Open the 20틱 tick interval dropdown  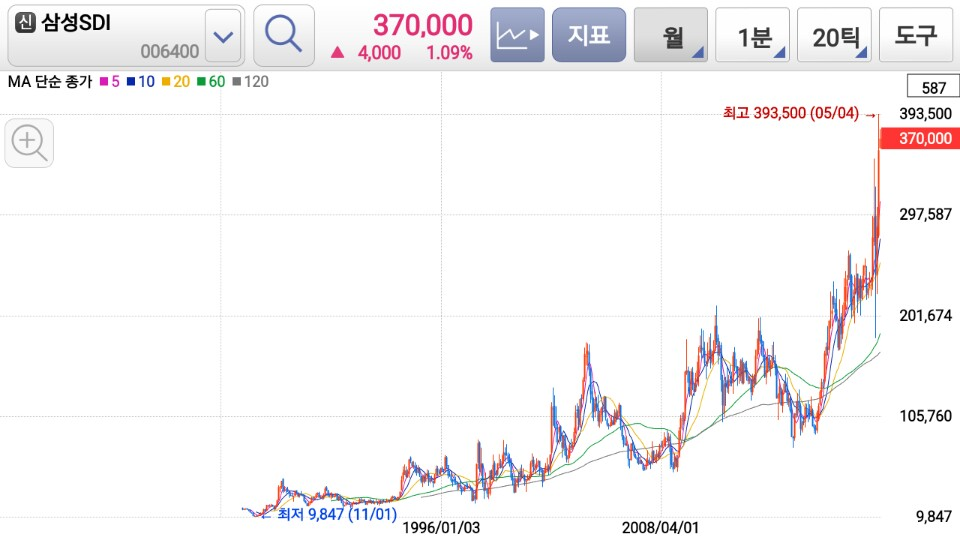(834, 35)
